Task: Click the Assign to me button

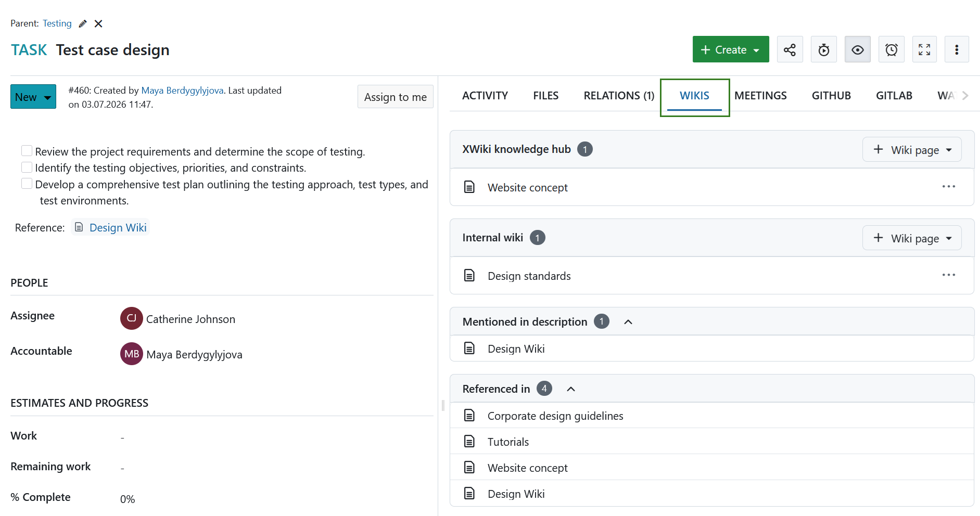Action: tap(396, 97)
